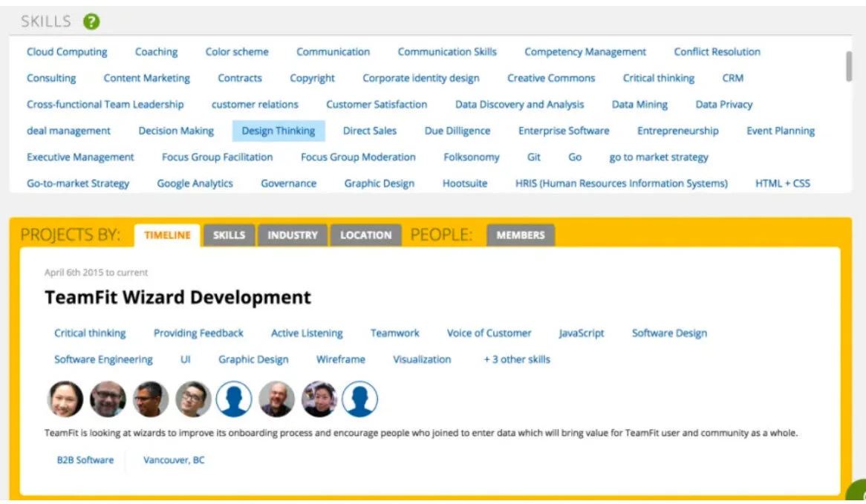The image size is (866, 504).
Task: Select the Data Privacy skill
Action: point(724,105)
